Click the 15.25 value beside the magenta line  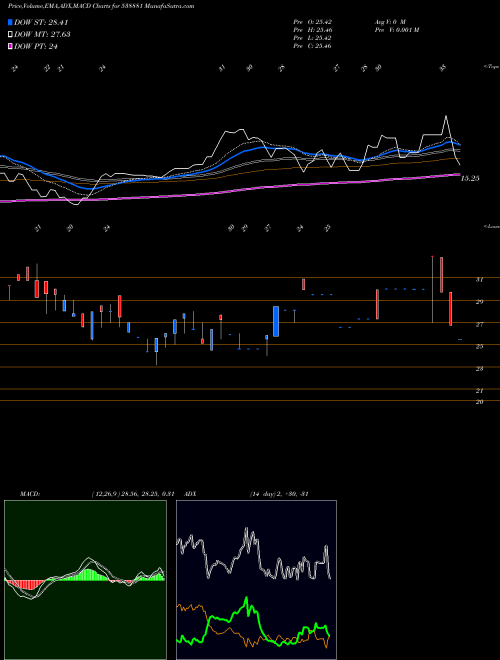(470, 178)
